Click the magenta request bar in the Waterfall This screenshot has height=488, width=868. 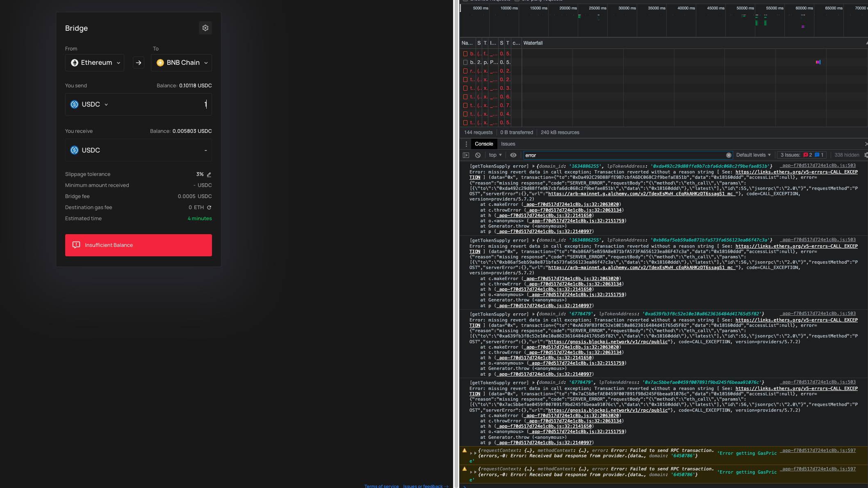(818, 62)
